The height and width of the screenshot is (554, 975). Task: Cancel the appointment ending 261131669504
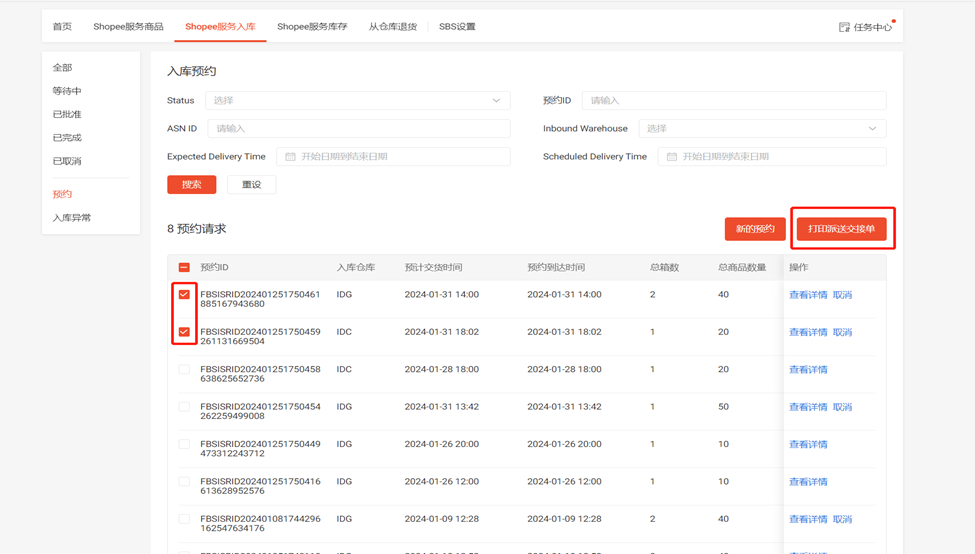(843, 332)
